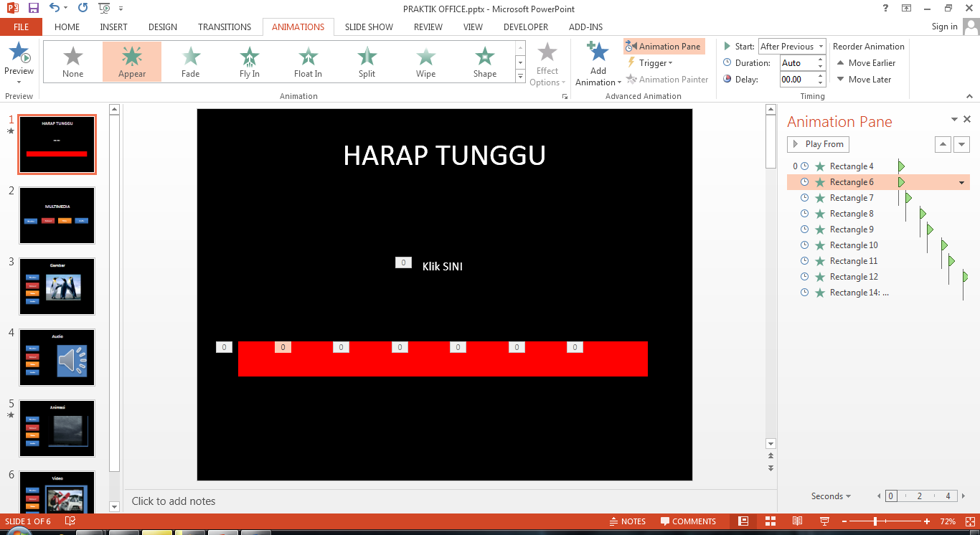Apply the Float In animation

[308, 62]
